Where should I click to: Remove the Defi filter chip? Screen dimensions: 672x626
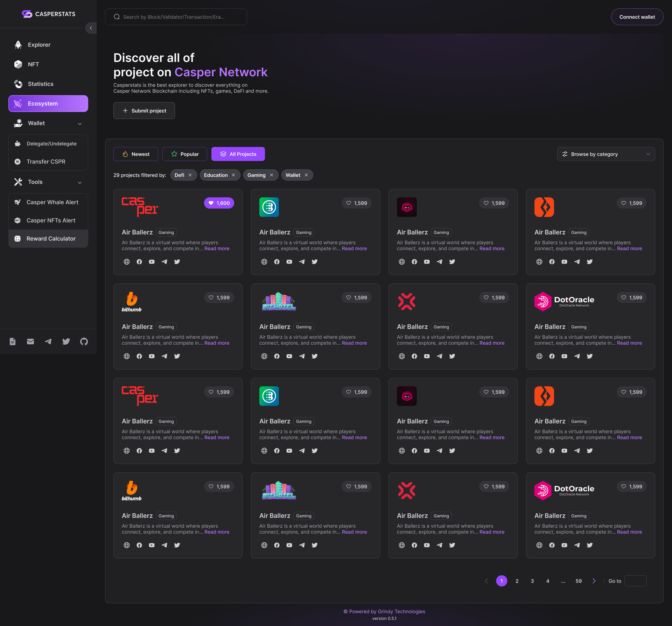[190, 175]
